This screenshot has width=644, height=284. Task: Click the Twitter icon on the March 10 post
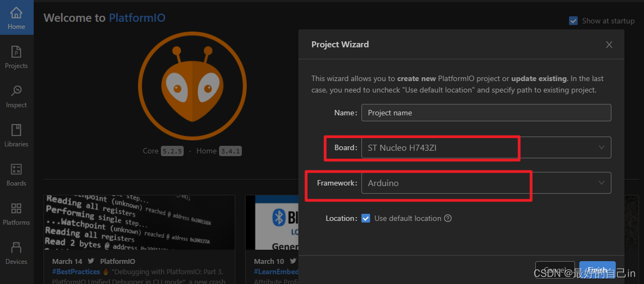pos(293,261)
